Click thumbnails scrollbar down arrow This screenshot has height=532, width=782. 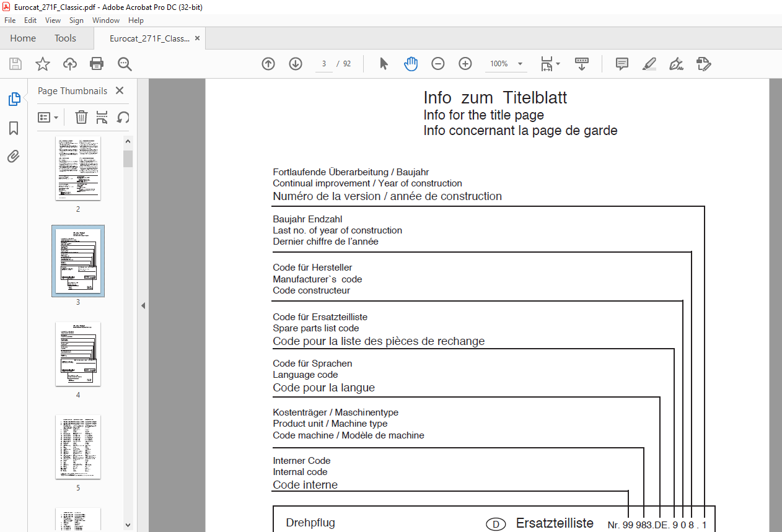[x=128, y=525]
